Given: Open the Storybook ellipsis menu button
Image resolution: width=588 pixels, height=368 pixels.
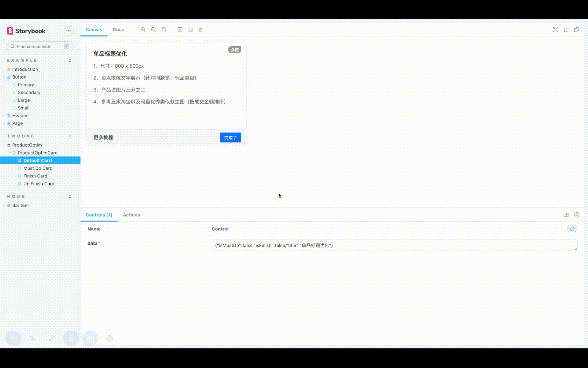Looking at the screenshot, I should tap(69, 31).
